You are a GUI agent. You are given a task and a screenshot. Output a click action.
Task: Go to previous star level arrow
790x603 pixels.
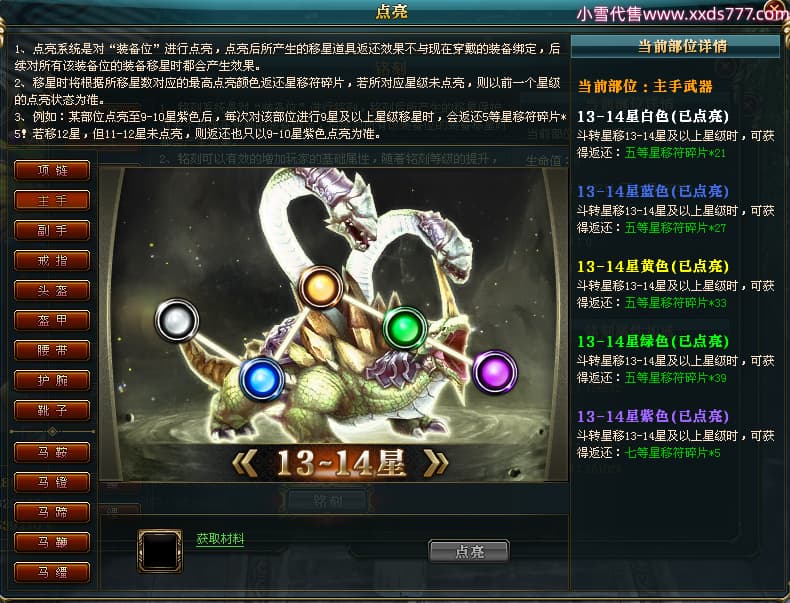coord(245,463)
